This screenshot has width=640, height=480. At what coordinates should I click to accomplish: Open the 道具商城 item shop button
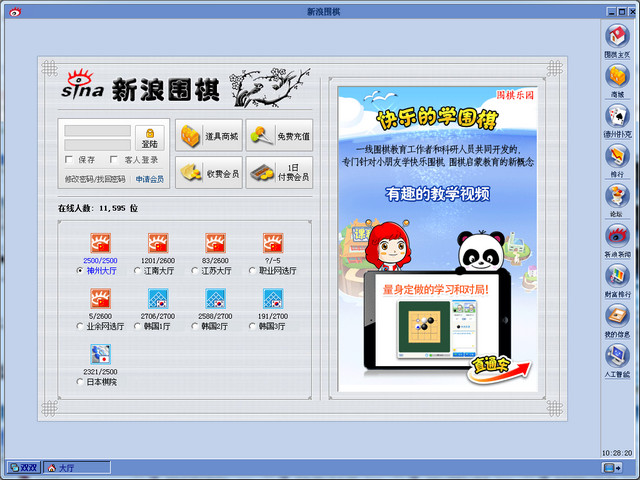point(209,136)
